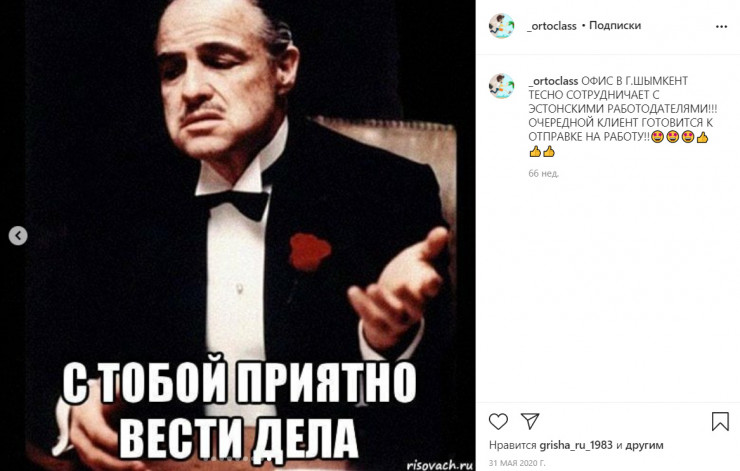Open the three-dots more options menu
This screenshot has height=471, width=740.
(x=721, y=26)
